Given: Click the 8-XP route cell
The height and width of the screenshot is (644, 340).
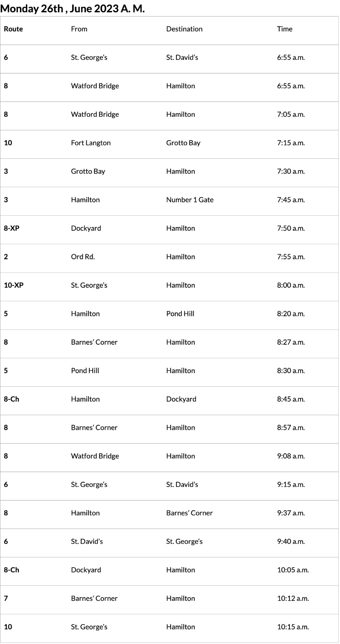Looking at the screenshot, I should [x=11, y=228].
